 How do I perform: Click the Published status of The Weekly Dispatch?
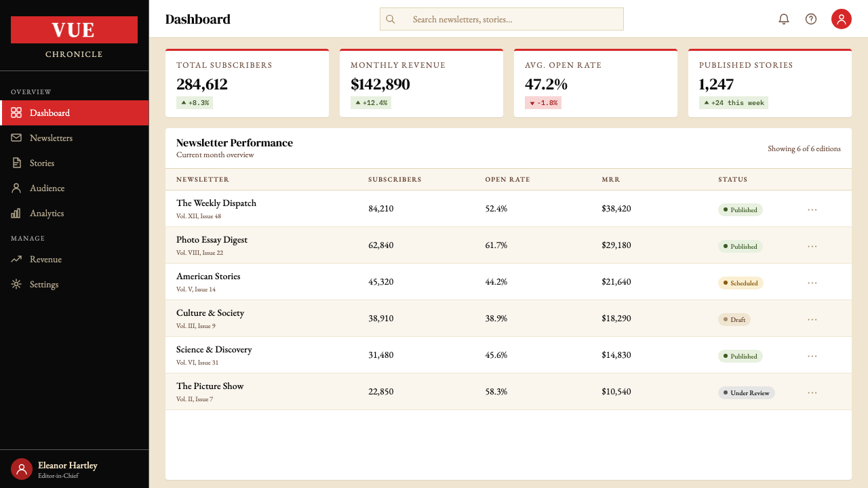[x=741, y=209]
